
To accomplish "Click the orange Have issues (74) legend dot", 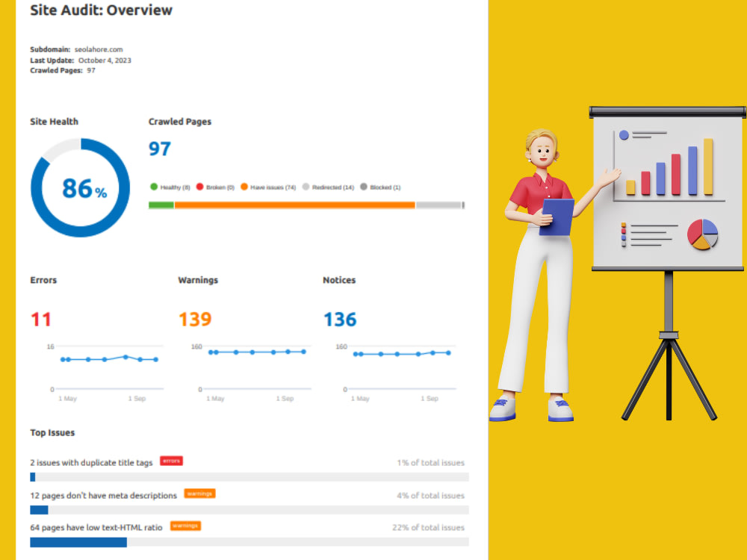I will click(x=244, y=187).
